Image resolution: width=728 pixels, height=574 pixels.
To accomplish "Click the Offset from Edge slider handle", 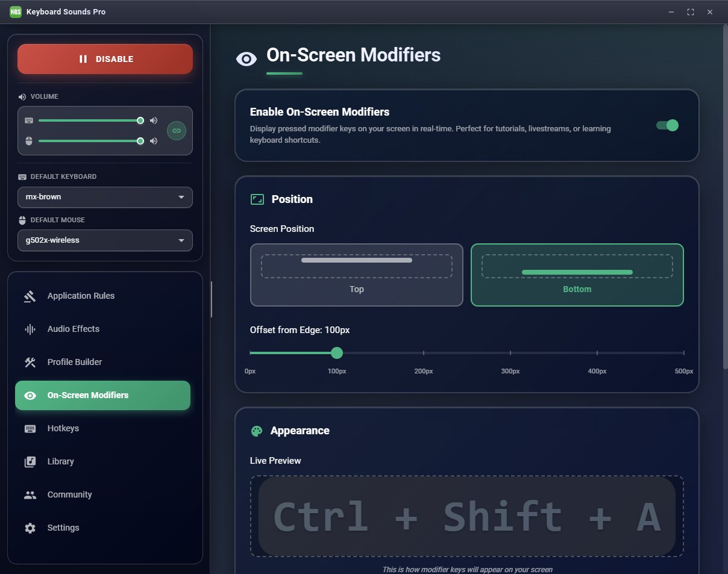I will click(x=337, y=353).
